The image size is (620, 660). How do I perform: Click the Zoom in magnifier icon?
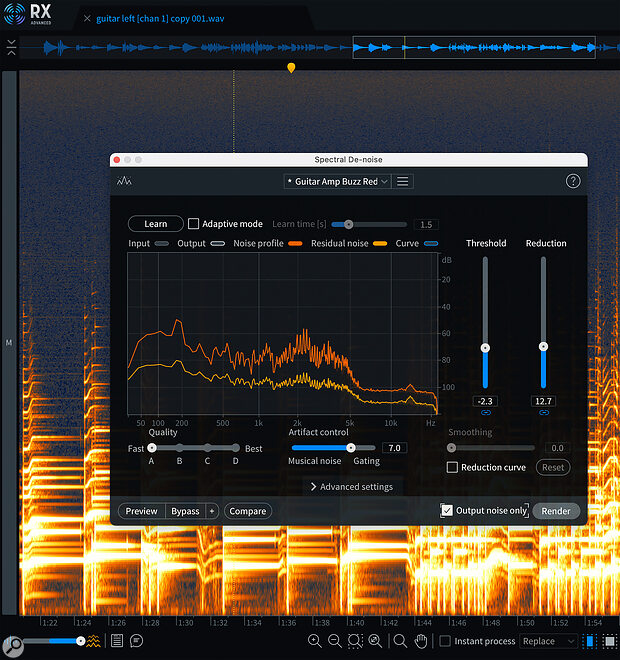click(x=314, y=641)
